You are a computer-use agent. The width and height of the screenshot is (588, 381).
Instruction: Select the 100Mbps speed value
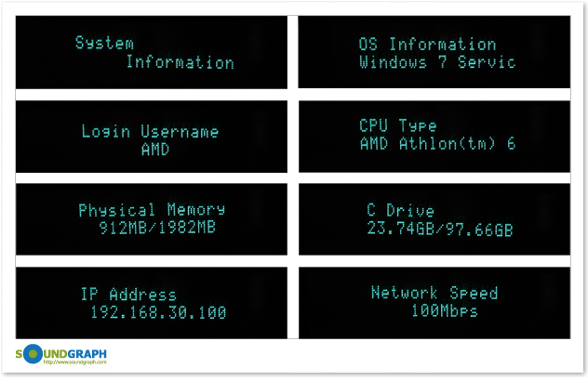pyautogui.click(x=445, y=310)
